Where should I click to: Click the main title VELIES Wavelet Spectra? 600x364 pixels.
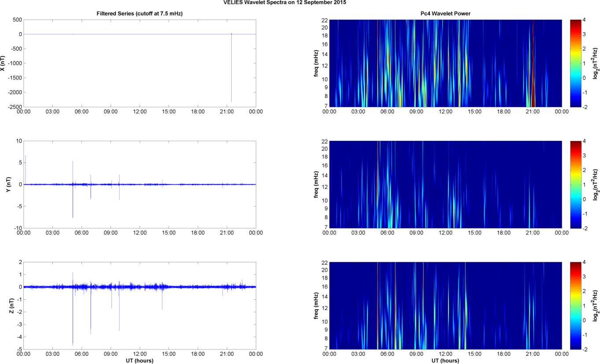tap(285, 3)
